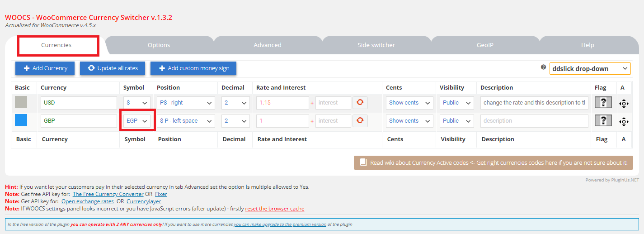Open the GBP Decimal dropdown
Viewport: 644px width, 234px height.
click(235, 121)
